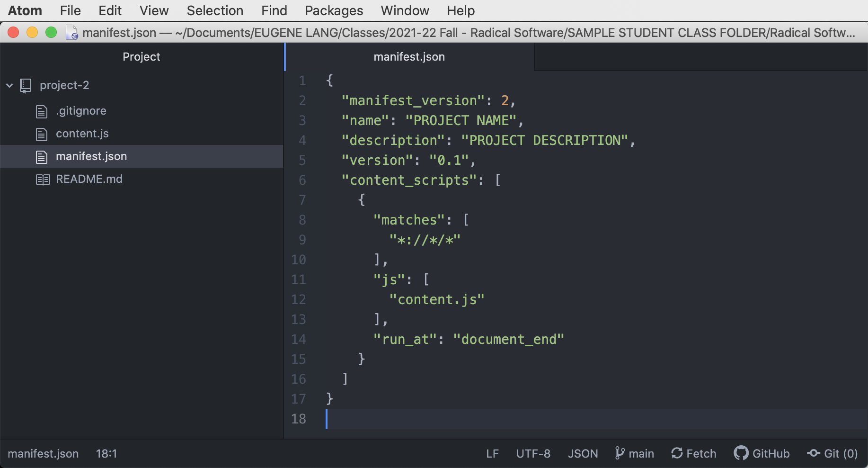Open the Find menu
The width and height of the screenshot is (868, 468).
click(274, 10)
